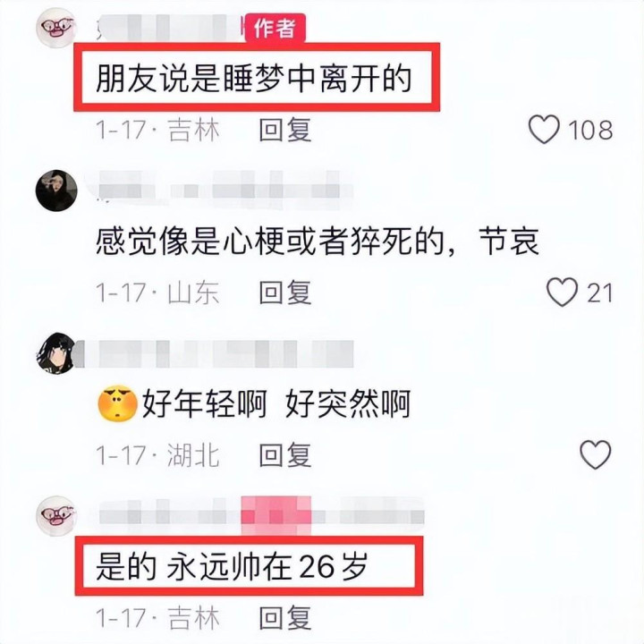
Task: Reply to the first Jilin comment
Action: click(x=285, y=130)
